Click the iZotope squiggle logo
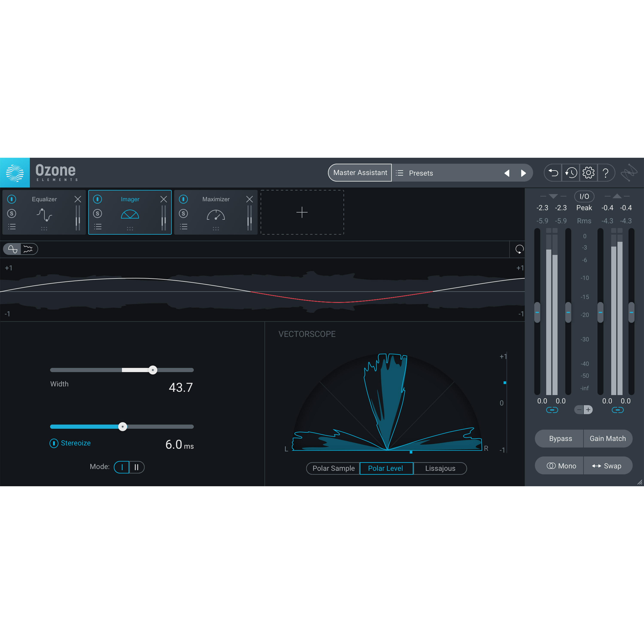The image size is (644, 644). point(629,173)
